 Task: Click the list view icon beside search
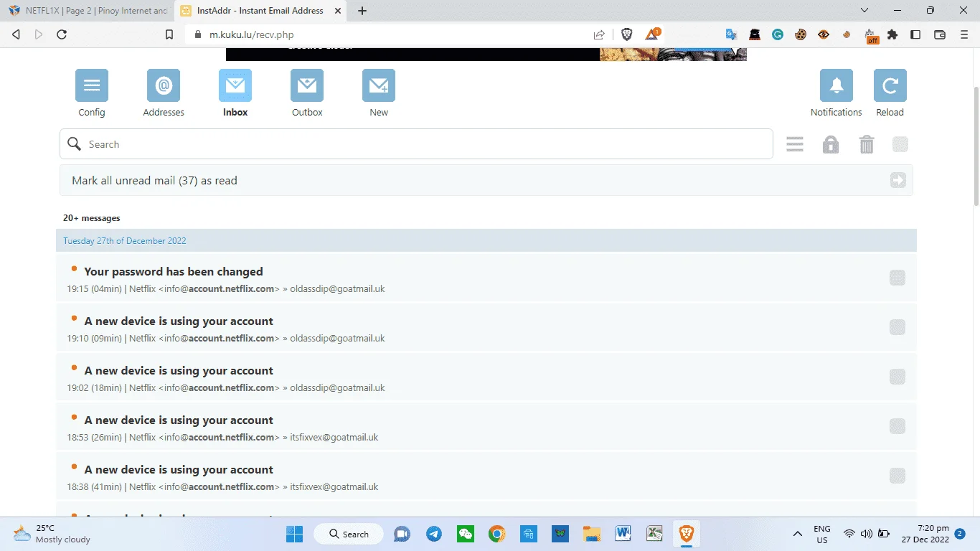pos(795,144)
